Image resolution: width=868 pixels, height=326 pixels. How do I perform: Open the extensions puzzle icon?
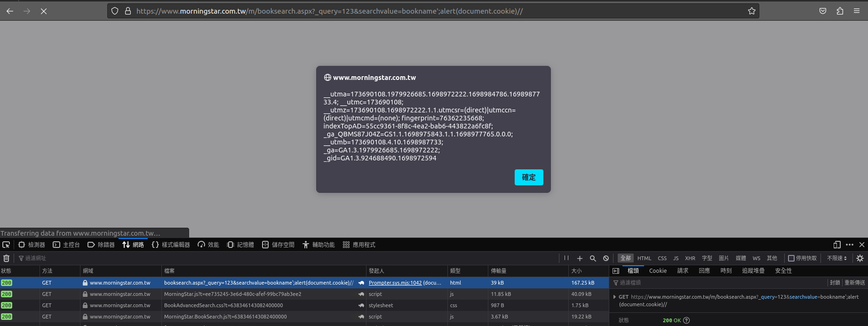(x=840, y=11)
